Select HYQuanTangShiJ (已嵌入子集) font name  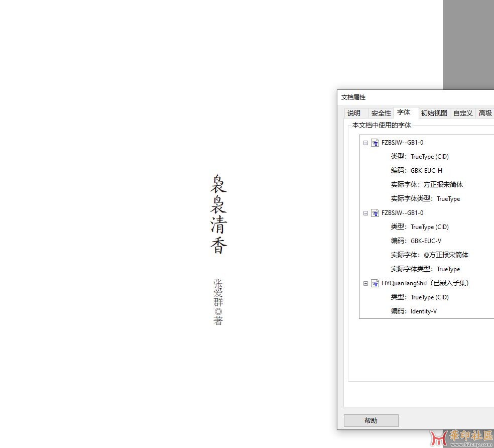[x=425, y=283]
